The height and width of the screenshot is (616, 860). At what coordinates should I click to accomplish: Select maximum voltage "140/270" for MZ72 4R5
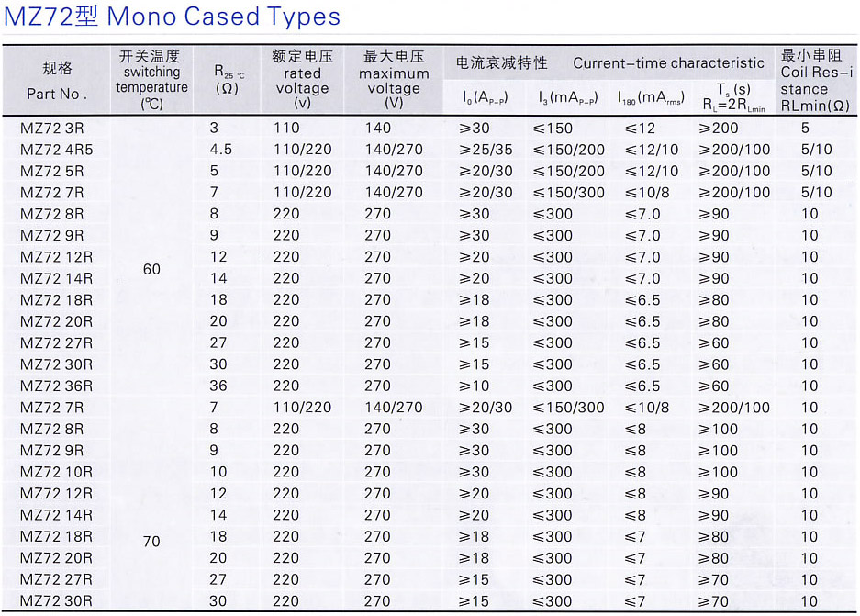(x=394, y=150)
